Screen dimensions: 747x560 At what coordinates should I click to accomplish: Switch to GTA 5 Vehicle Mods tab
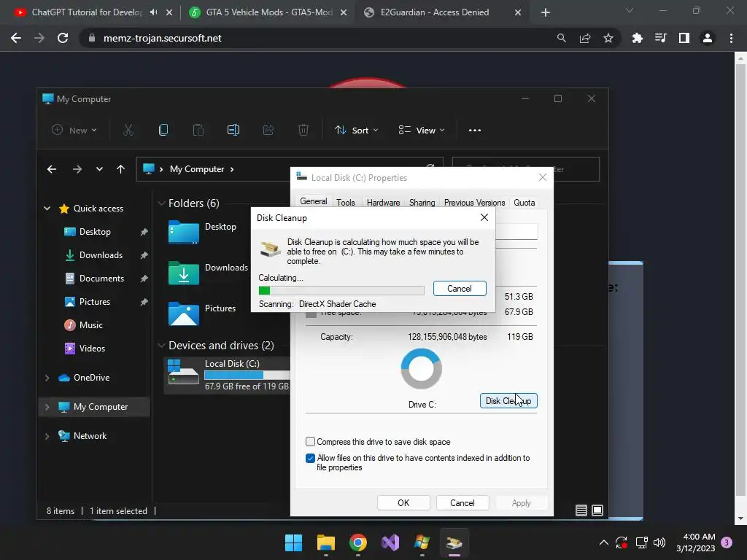[x=267, y=12]
